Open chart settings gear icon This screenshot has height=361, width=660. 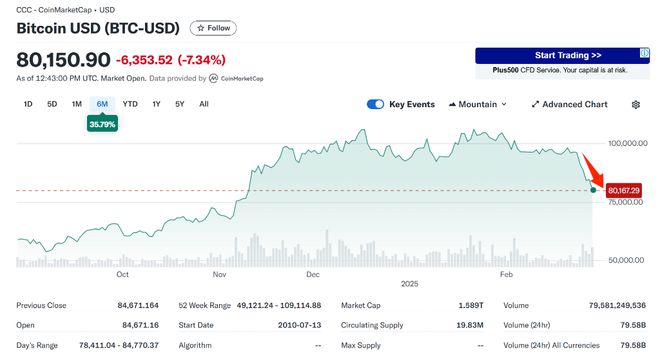[636, 104]
